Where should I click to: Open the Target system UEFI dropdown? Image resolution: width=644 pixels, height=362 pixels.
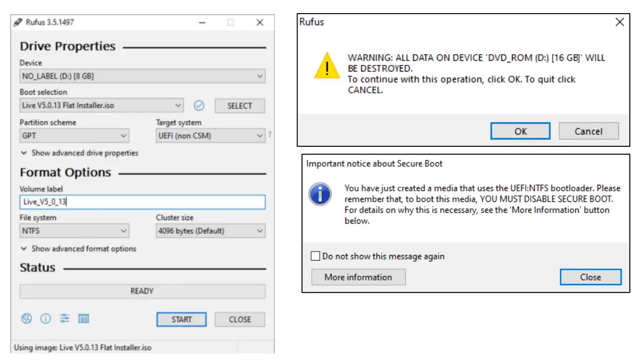point(210,135)
